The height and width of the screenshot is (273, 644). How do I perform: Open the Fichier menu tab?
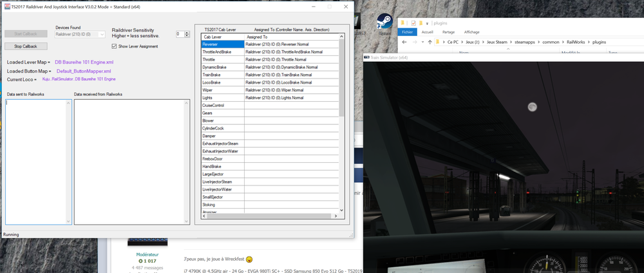406,32
